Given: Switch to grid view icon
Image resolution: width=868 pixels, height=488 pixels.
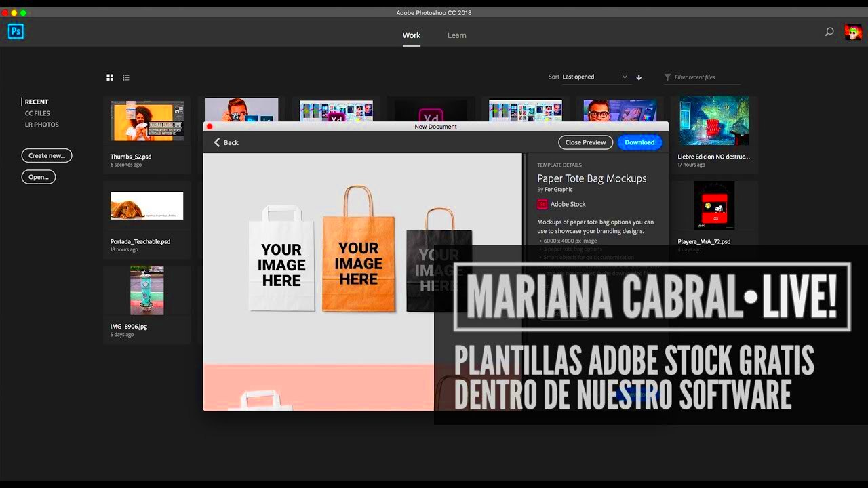Looking at the screenshot, I should coord(110,77).
